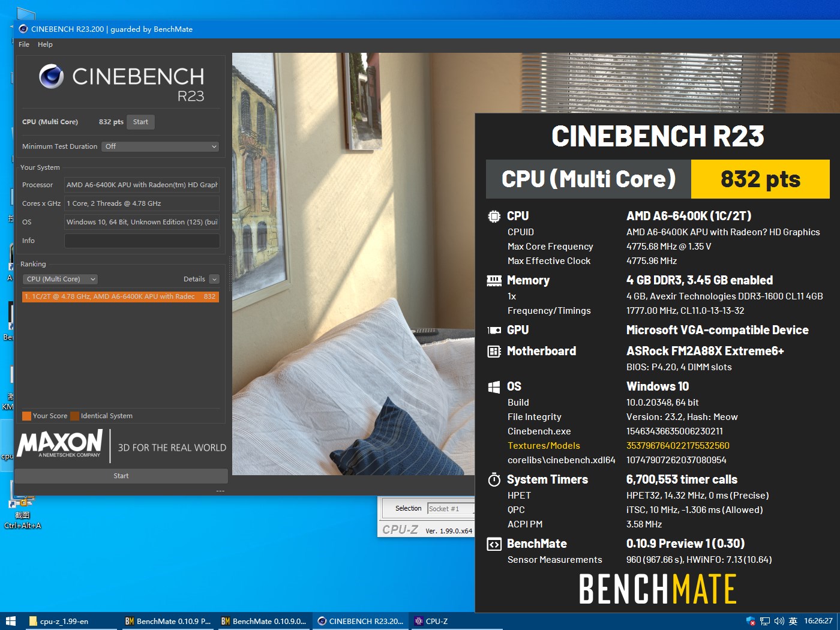
Task: Switch to BenchMate 0.10.9 P... taskbar item
Action: point(167,621)
